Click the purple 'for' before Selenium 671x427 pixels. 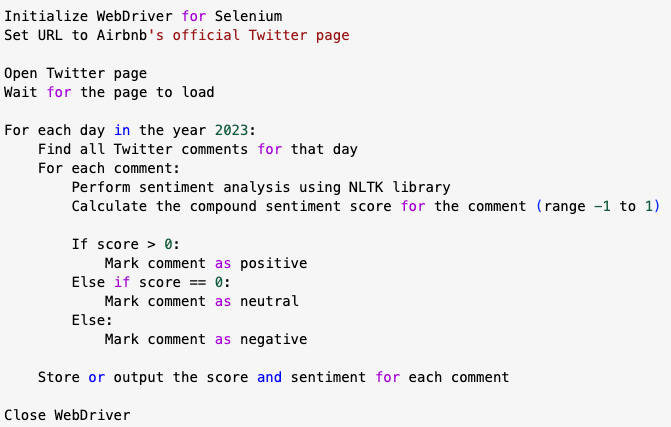pos(193,16)
